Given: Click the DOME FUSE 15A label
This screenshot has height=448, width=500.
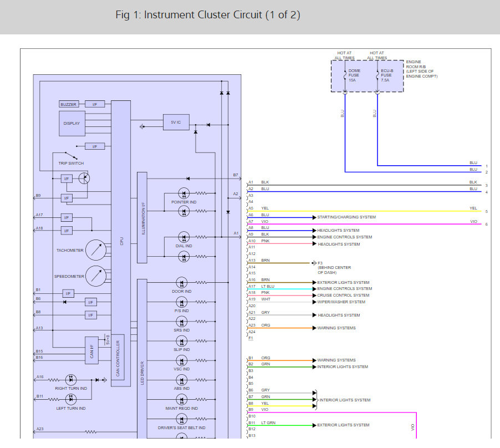Looking at the screenshot, I should (354, 75).
